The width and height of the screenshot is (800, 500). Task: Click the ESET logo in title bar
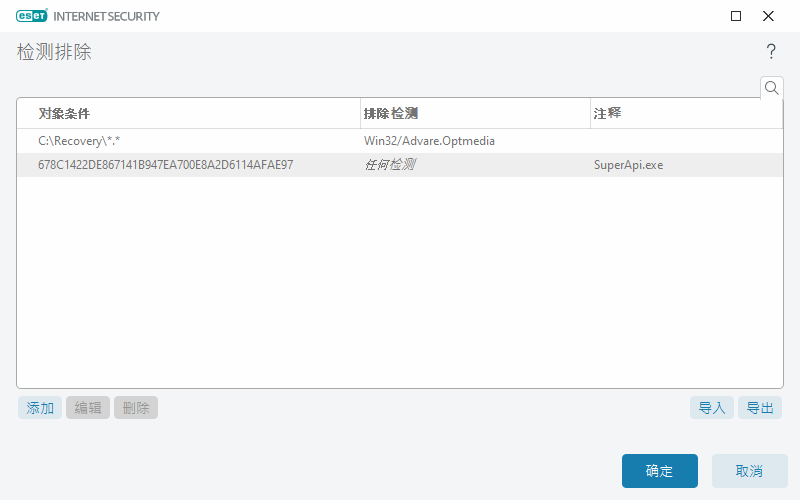32,16
